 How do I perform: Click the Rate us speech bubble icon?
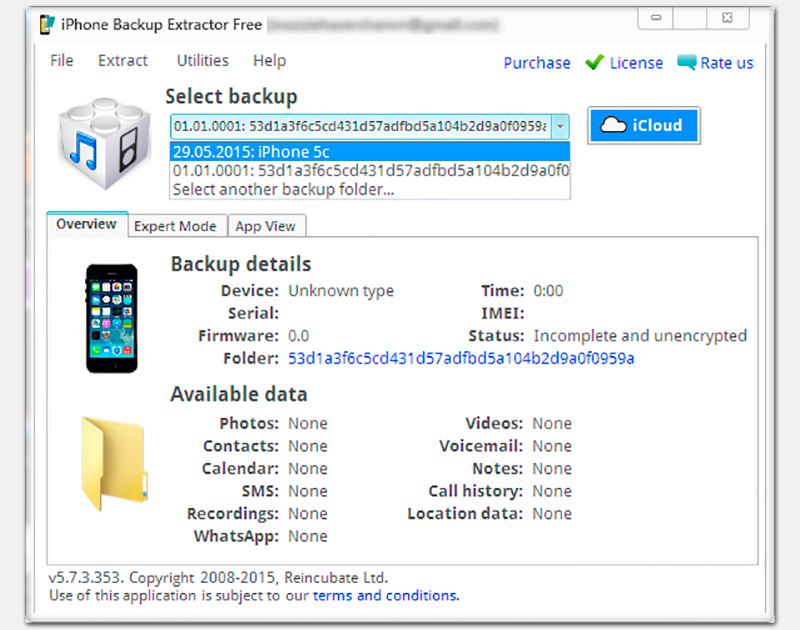coord(686,62)
